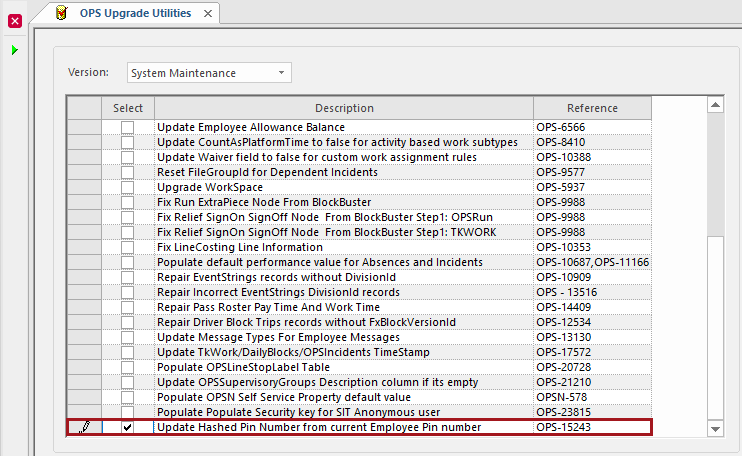Check Populate OPSLineStopLabel Table checkbox
The image size is (742, 456).
click(127, 367)
